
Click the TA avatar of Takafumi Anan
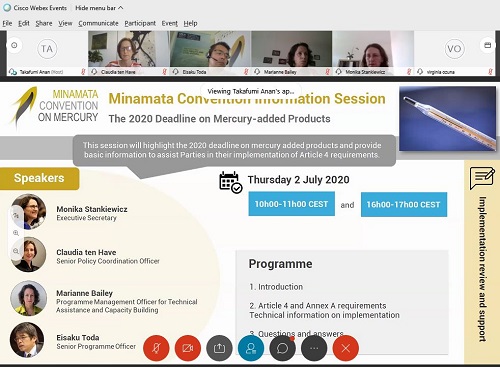tap(47, 49)
